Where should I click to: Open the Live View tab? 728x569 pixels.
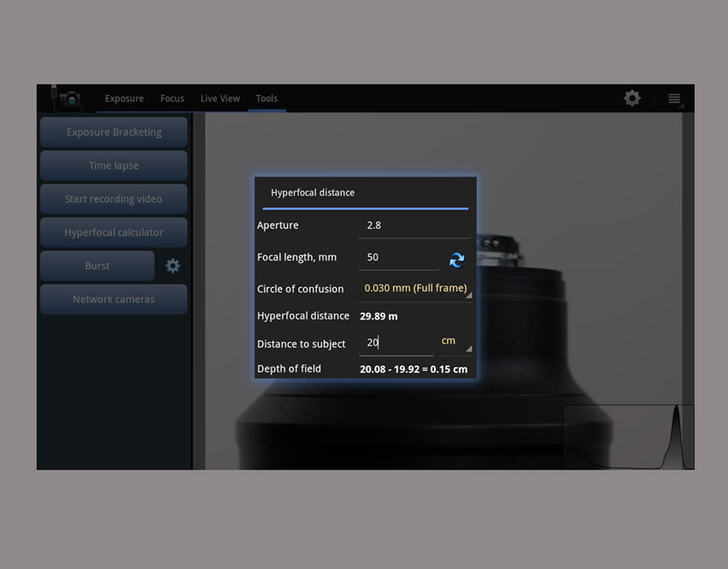(220, 99)
